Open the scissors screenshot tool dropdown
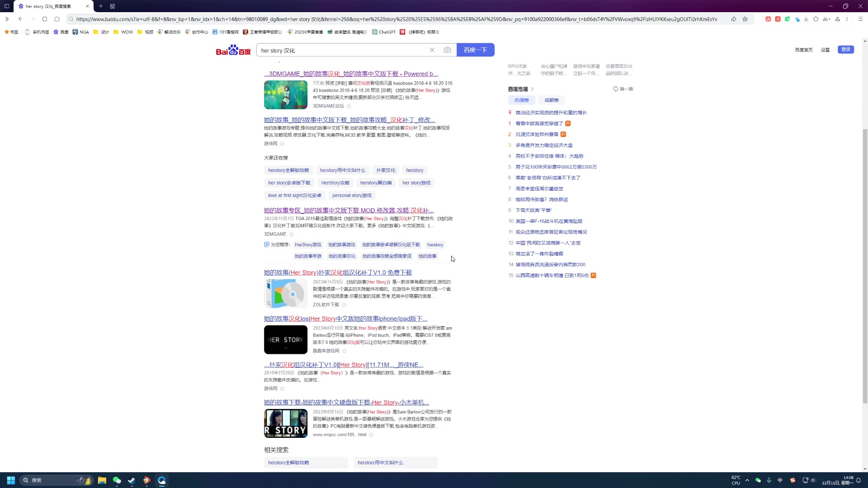 pyautogui.click(x=826, y=19)
